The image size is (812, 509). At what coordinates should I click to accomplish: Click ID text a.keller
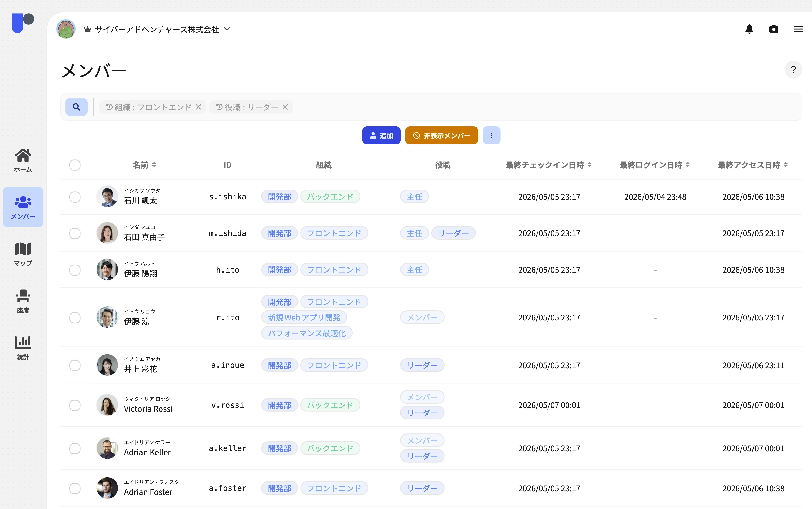tap(227, 448)
